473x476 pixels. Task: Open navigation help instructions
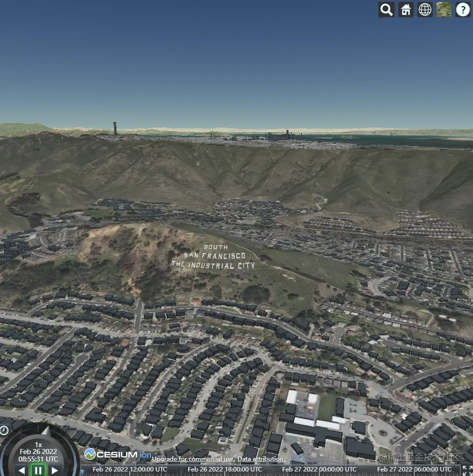[463, 10]
